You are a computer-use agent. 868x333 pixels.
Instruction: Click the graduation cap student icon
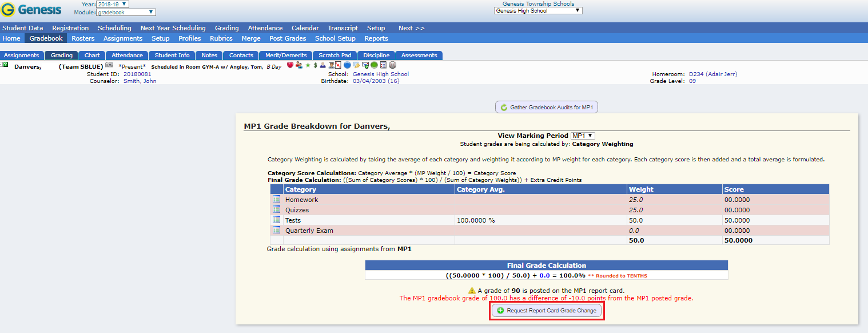click(331, 65)
